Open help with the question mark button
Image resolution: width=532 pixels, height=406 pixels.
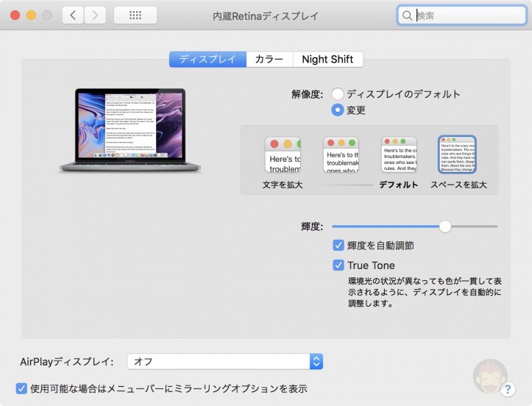(x=508, y=389)
